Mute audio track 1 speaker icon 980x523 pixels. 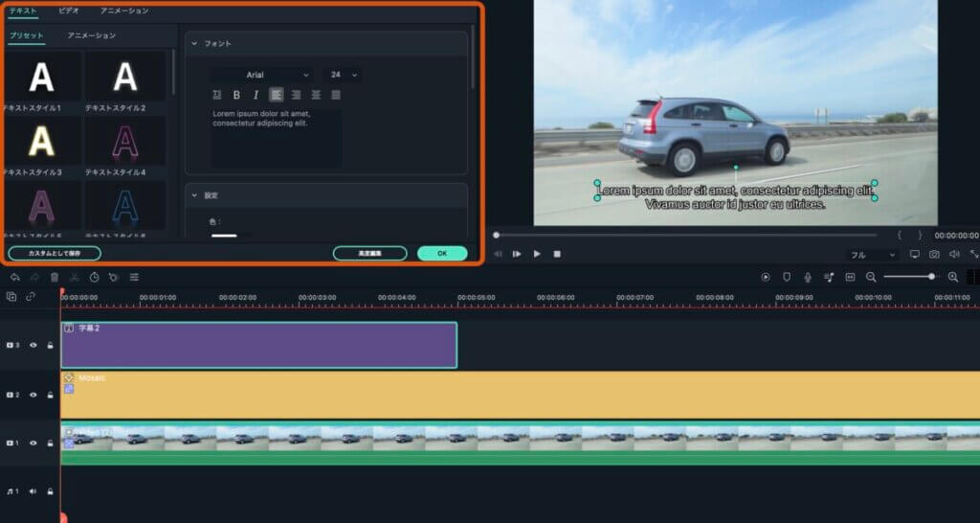tap(33, 491)
